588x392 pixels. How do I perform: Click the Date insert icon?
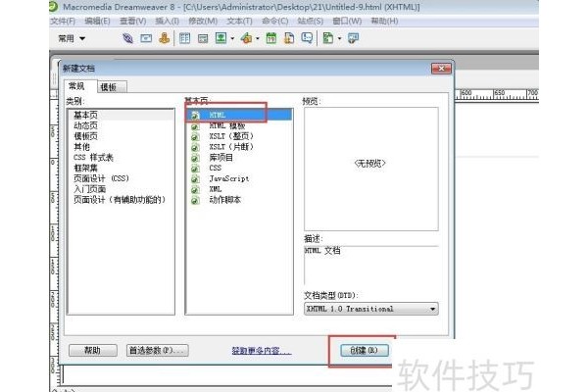[x=271, y=38]
